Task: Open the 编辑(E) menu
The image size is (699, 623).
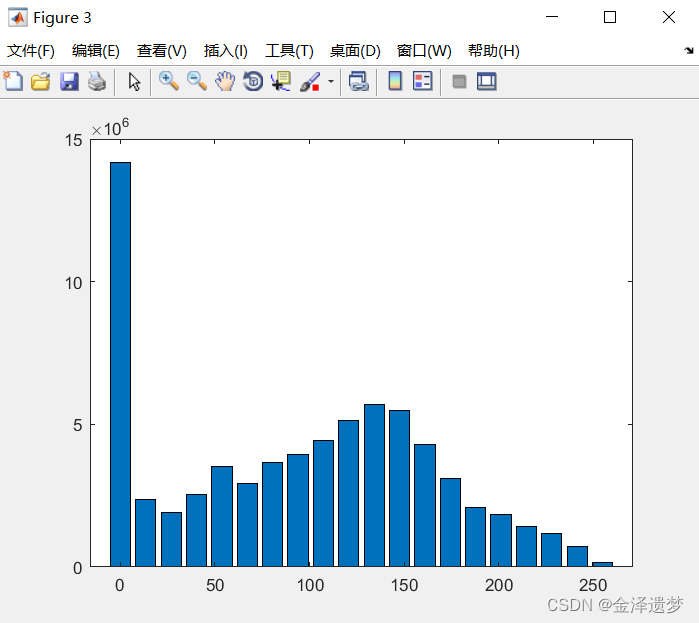Action: coord(96,51)
